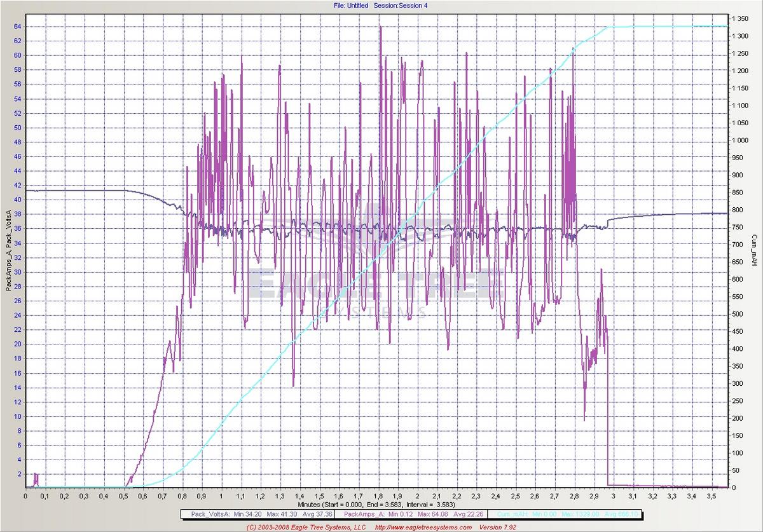Viewport: 763px width, 532px height.
Task: Open the www.eagletreesystems.com link
Action: pos(423,527)
